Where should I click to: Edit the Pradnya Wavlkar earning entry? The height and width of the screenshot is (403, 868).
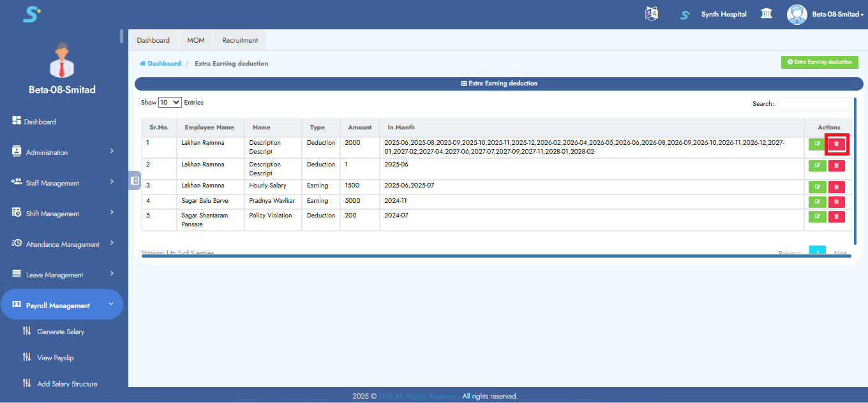[x=817, y=201]
